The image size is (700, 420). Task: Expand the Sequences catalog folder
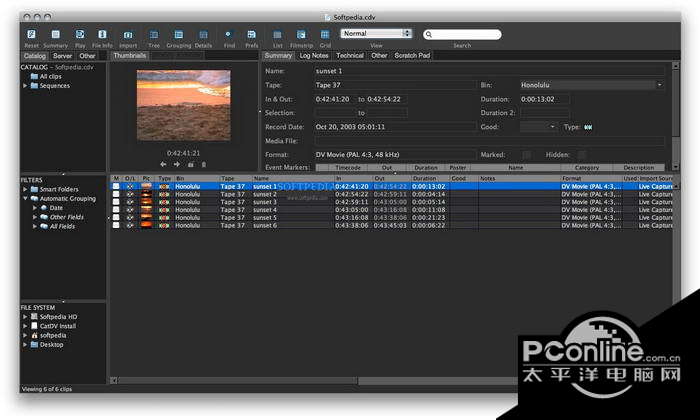point(25,86)
